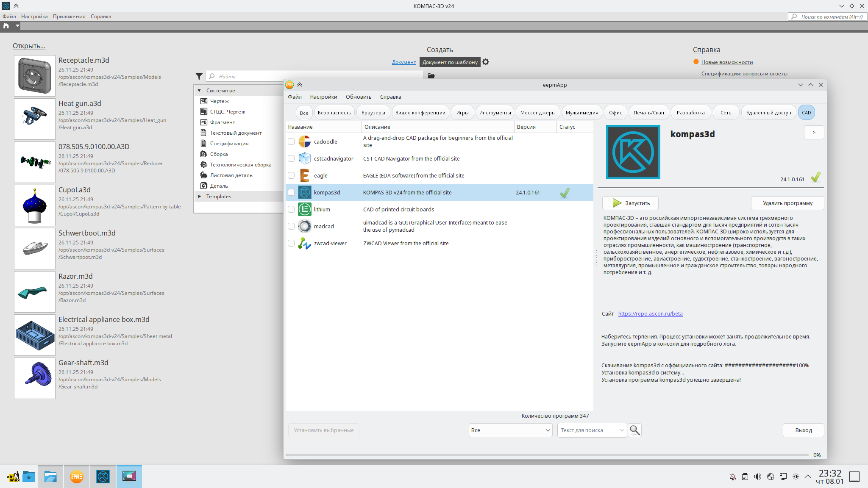This screenshot has height=488, width=868.
Task: Open the KOMPAS-3D taskbar icon
Action: tap(103, 477)
